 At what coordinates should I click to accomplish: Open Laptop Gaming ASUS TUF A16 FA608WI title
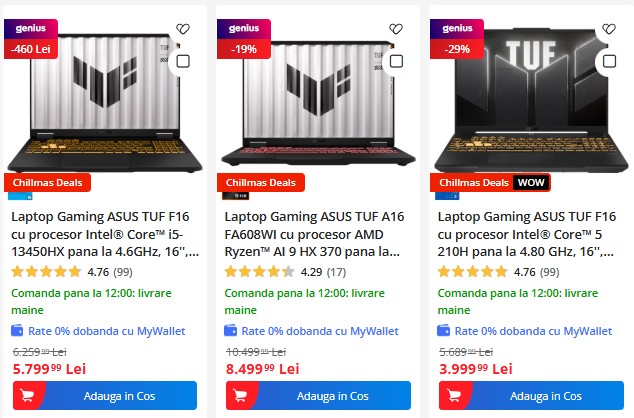[x=314, y=234]
